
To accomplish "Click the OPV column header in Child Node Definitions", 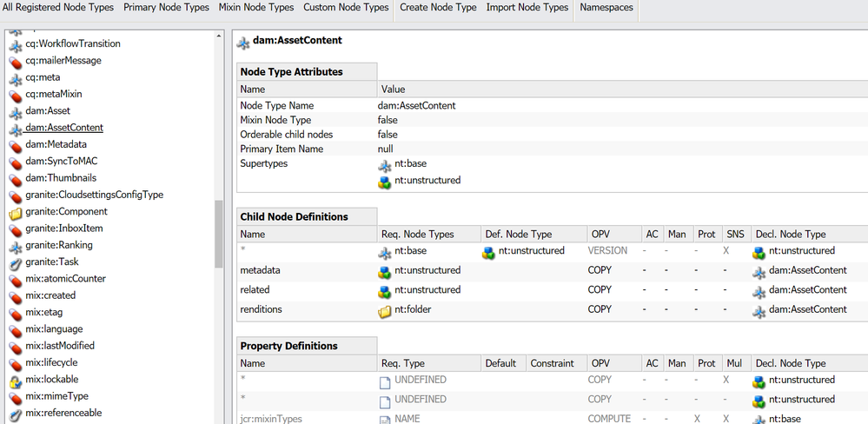I will pyautogui.click(x=600, y=234).
